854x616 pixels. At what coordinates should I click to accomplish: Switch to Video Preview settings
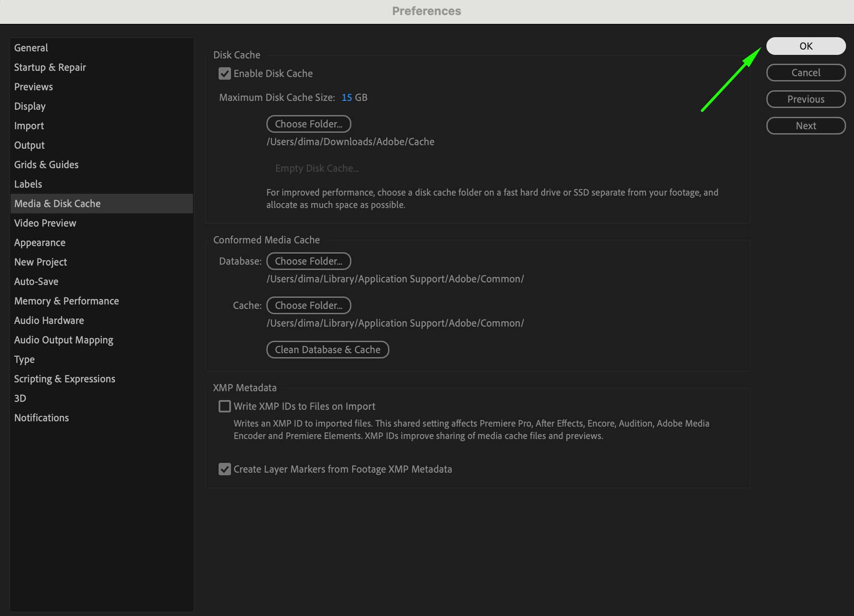(45, 223)
